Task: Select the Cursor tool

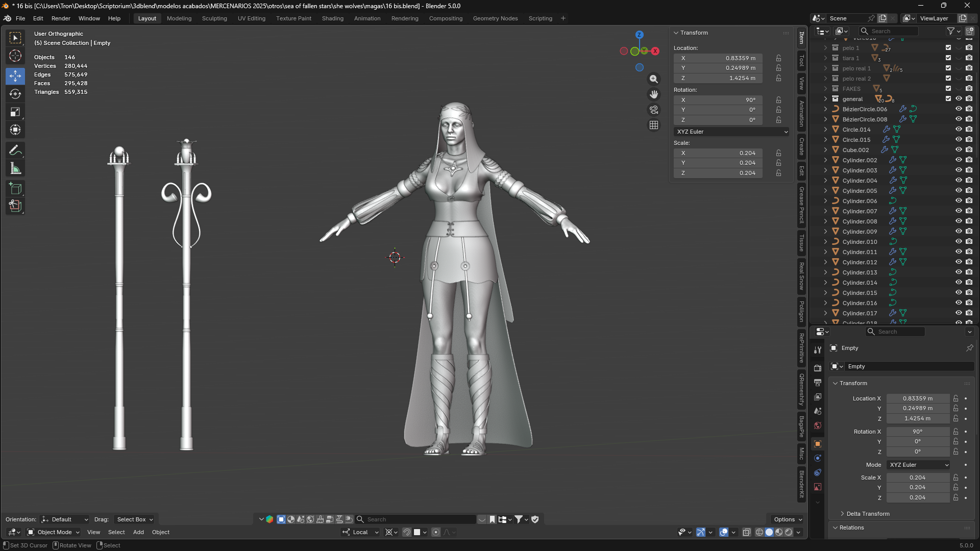Action: tap(15, 56)
